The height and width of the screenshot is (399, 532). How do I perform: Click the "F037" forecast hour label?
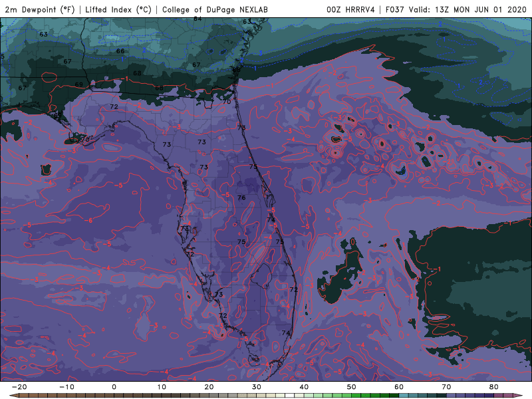[x=395, y=10]
